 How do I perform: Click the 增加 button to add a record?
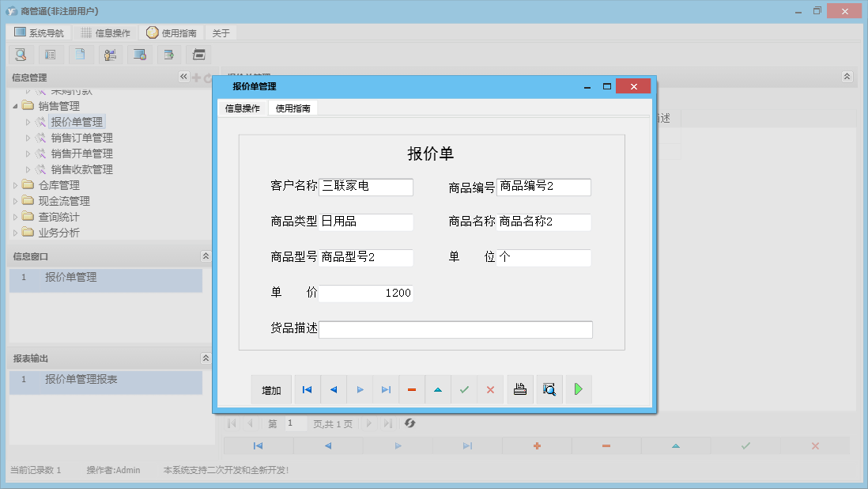coord(271,389)
